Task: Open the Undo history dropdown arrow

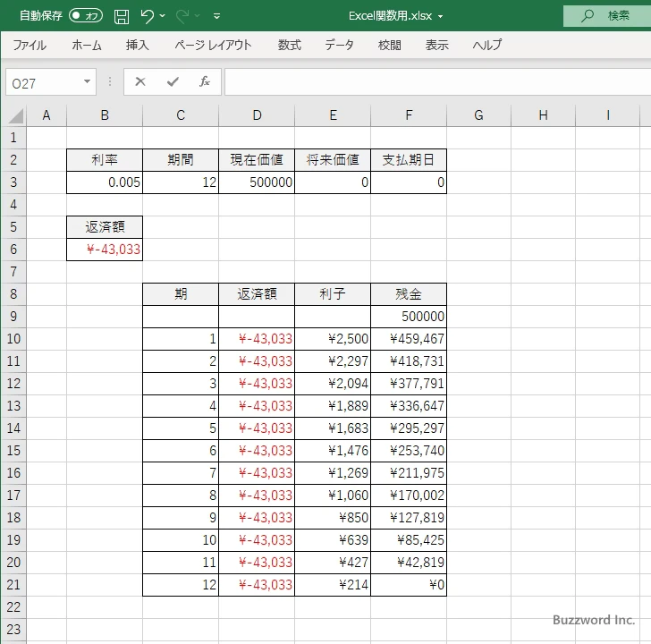Action: click(162, 16)
